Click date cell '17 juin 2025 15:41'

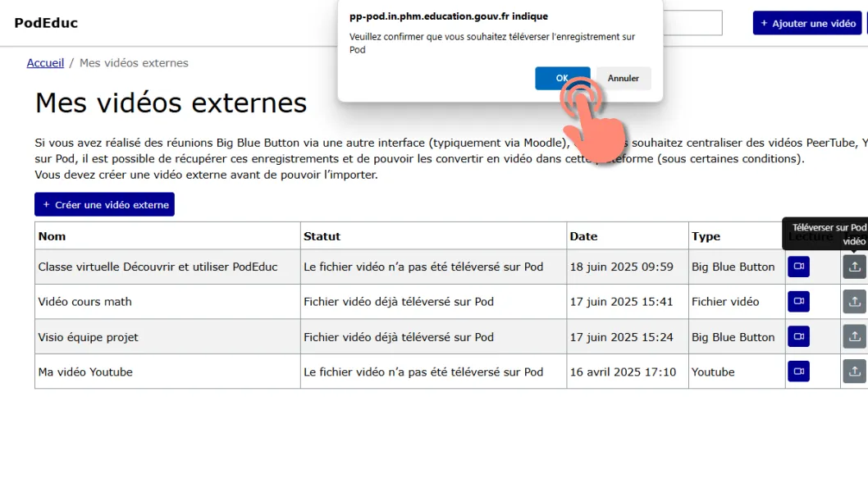coord(628,302)
